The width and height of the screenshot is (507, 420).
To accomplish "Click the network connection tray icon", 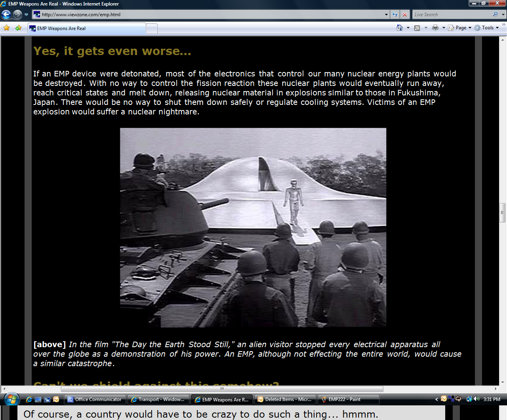I will coord(469,399).
